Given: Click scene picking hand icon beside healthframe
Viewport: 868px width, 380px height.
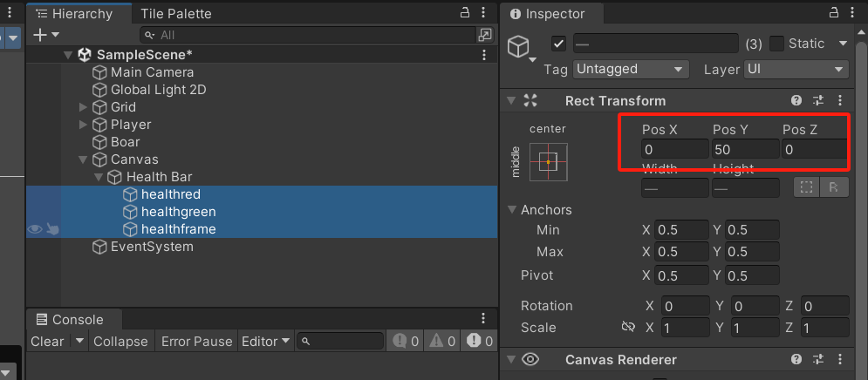Looking at the screenshot, I should coord(53,229).
